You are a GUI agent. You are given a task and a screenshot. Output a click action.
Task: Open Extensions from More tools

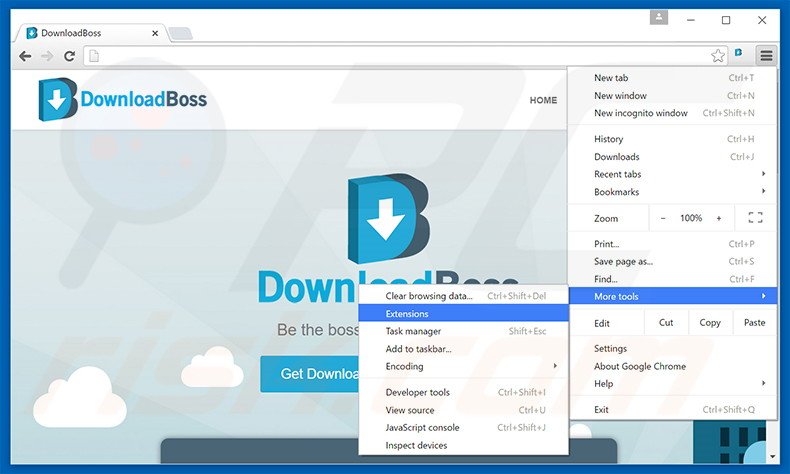click(x=464, y=313)
